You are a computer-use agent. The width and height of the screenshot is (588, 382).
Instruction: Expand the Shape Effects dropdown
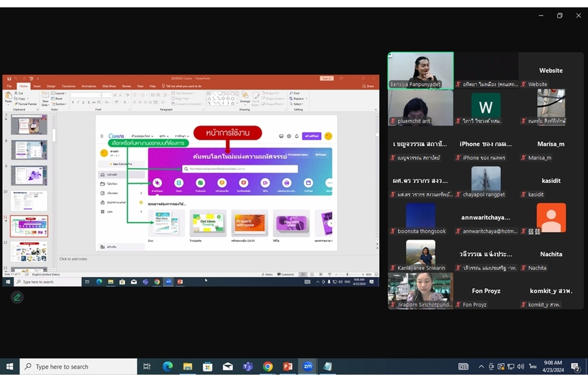273,104
